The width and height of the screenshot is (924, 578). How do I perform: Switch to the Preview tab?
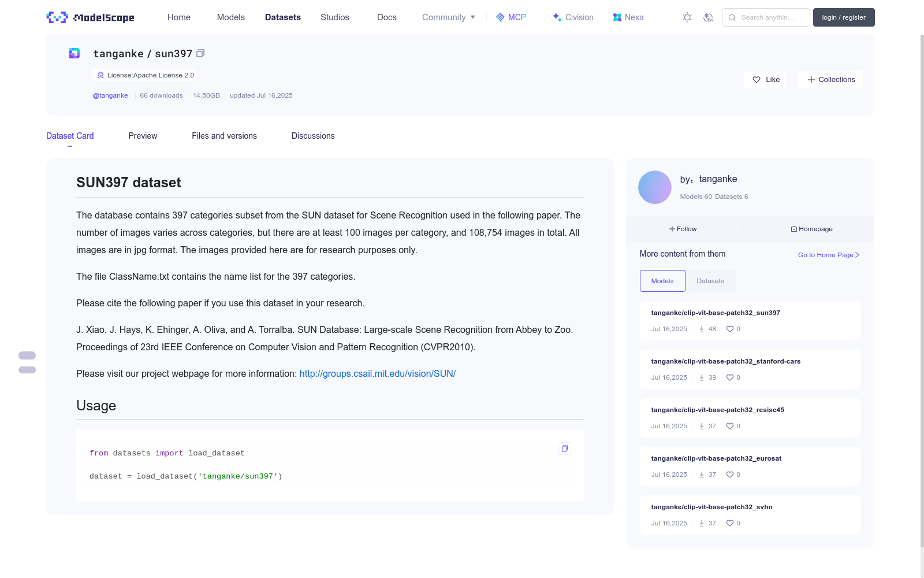143,136
